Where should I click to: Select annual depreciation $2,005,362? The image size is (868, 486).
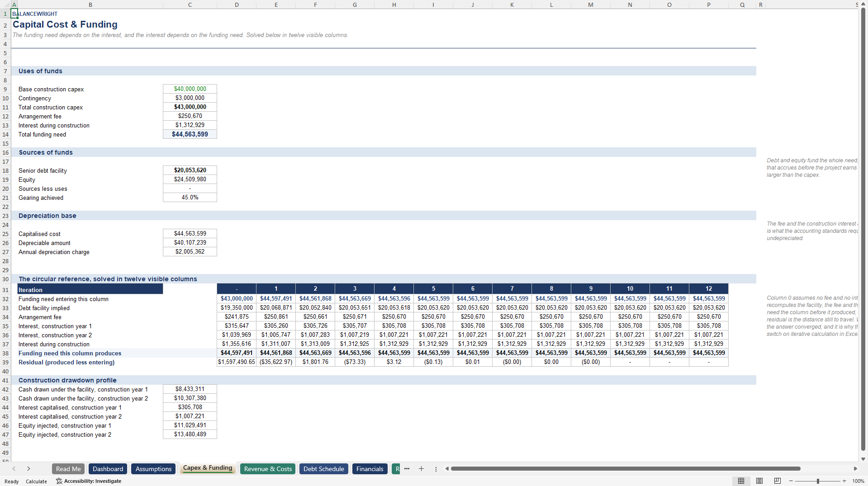(x=190, y=252)
